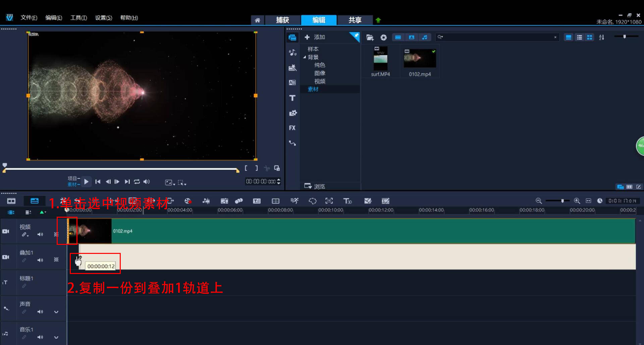Switch to the 共享 tab

click(x=355, y=20)
